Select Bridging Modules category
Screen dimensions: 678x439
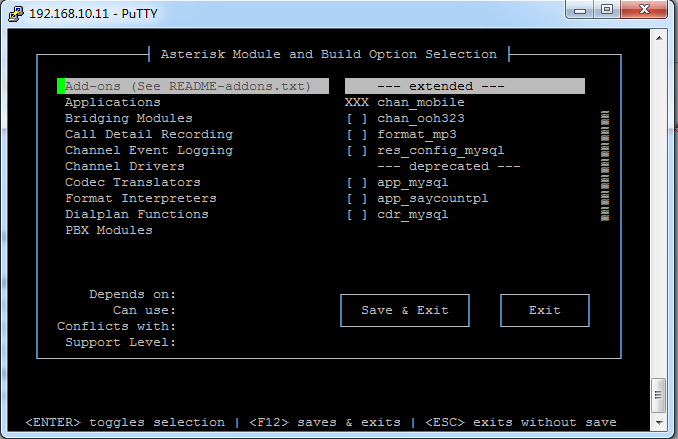124,118
